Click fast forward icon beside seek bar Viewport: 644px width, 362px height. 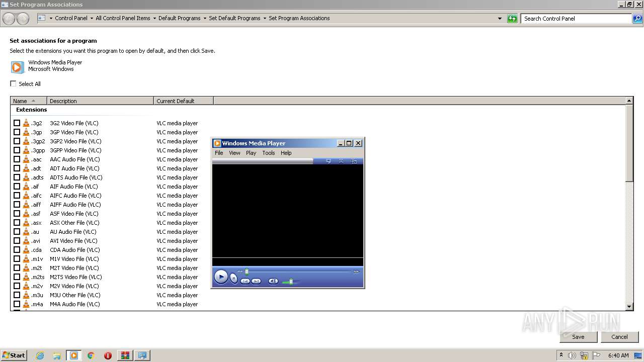pos(356,271)
